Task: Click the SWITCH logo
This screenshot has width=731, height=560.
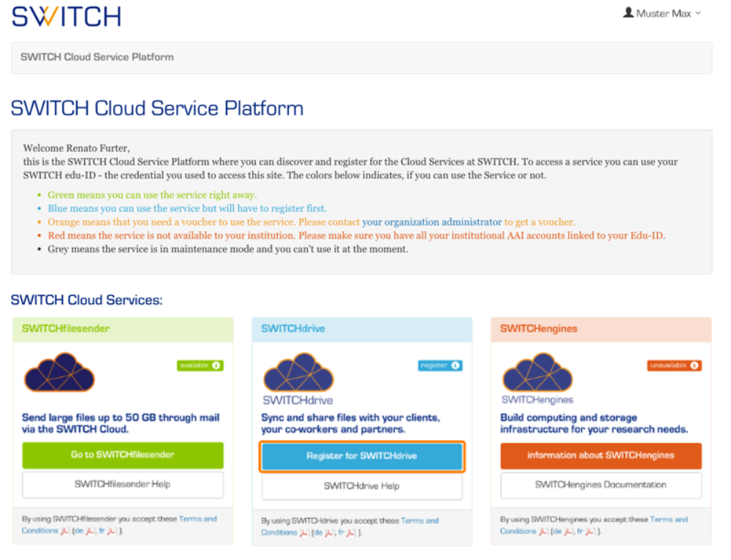Action: (67, 16)
